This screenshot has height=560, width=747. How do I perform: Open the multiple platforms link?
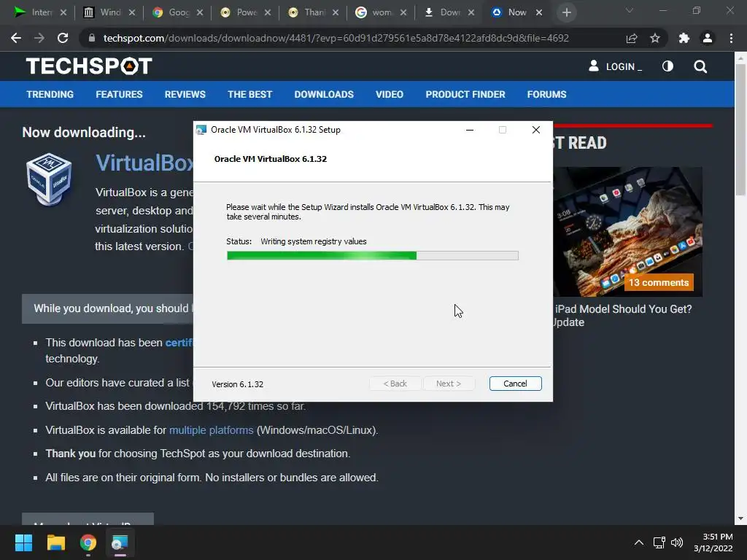211,430
